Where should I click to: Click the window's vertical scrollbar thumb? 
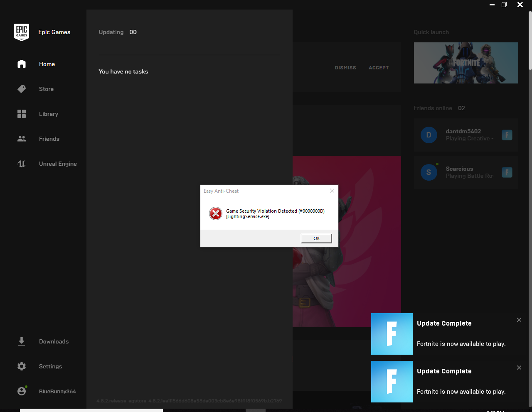530,41
